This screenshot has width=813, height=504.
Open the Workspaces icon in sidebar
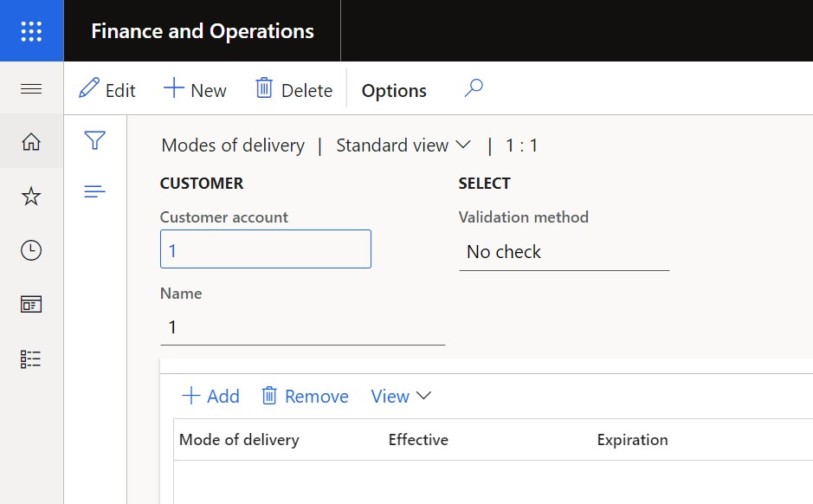pos(31,305)
